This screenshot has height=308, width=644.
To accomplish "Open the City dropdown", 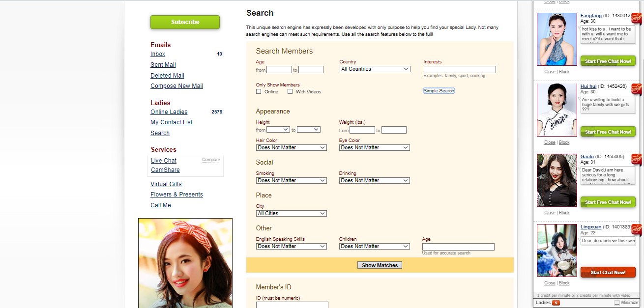I will pos(291,213).
